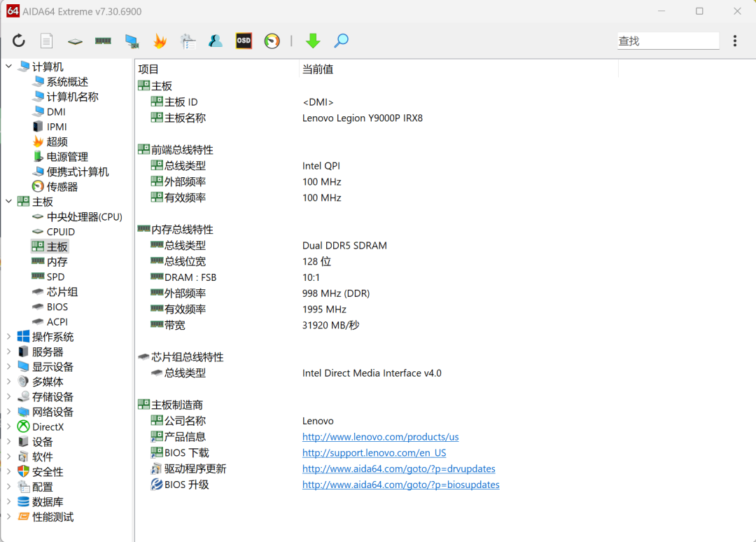Open the biosupdates aida64 link

[400, 484]
